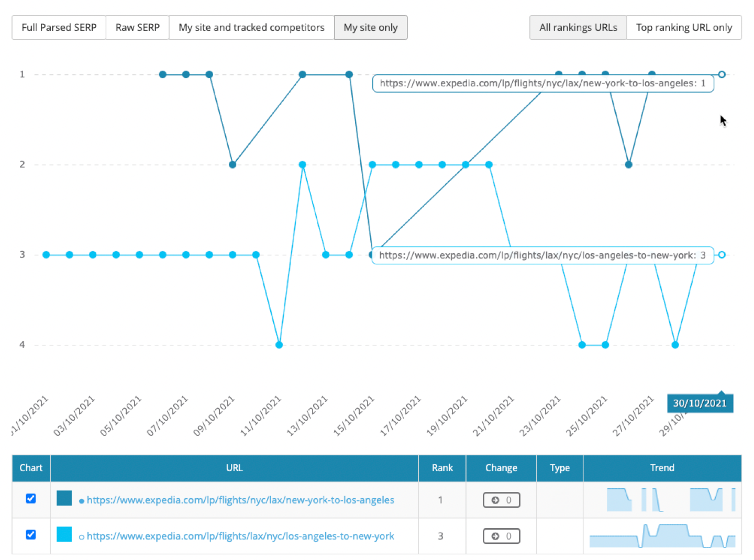Click the hollow rank 3 endpoint marker on chart
This screenshot has height=560, width=754.
click(722, 255)
